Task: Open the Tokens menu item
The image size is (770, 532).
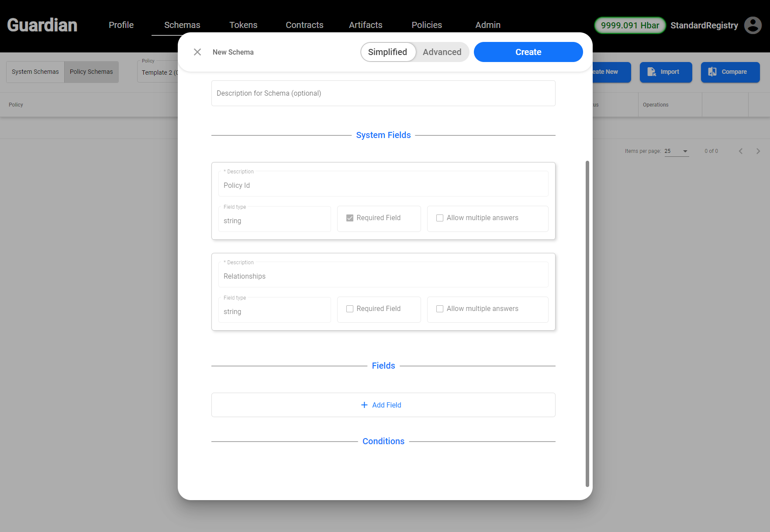Action: pos(243,25)
